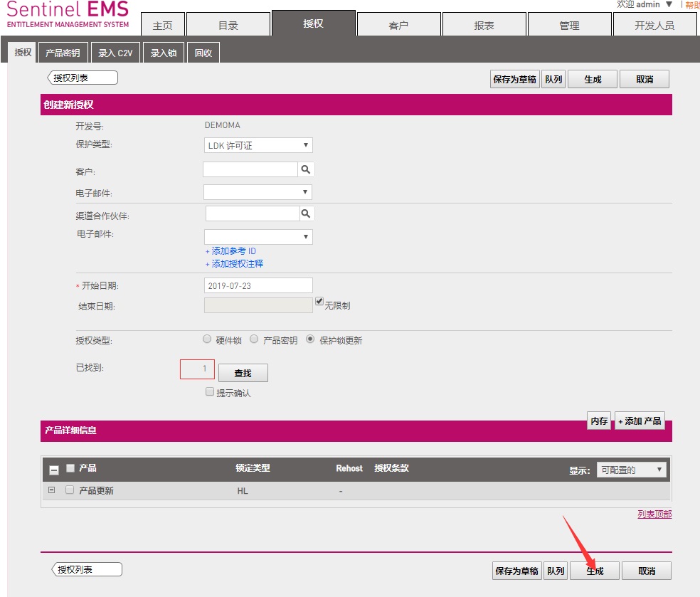Open the admin user menu arrow

(669, 4)
